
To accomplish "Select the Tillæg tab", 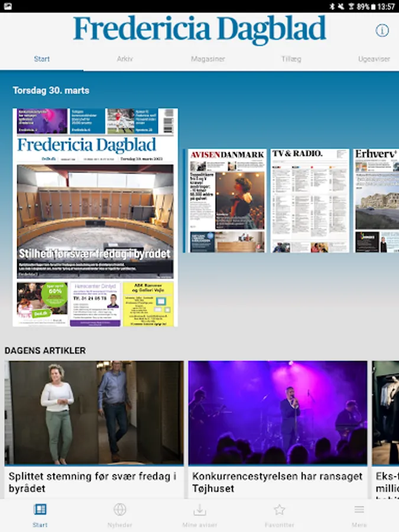I will click(291, 59).
